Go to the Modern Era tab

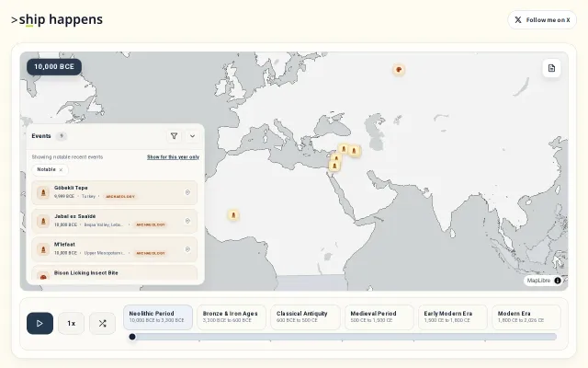[x=526, y=317]
